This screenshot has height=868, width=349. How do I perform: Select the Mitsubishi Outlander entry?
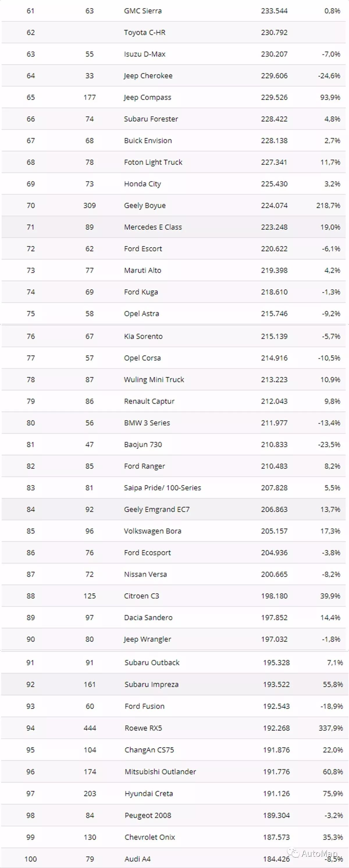160,771
